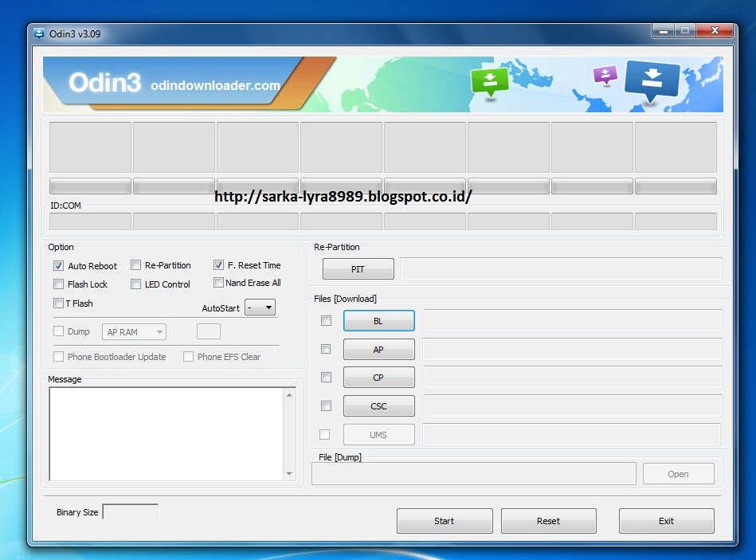
Task: Click the PIT button in Re-Partition
Action: tap(358, 269)
